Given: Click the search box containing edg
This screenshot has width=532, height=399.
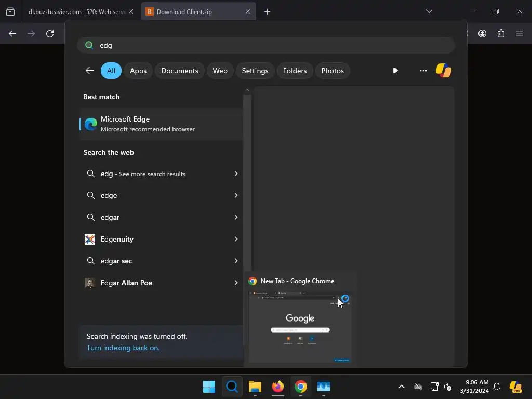Looking at the screenshot, I should coord(266,45).
